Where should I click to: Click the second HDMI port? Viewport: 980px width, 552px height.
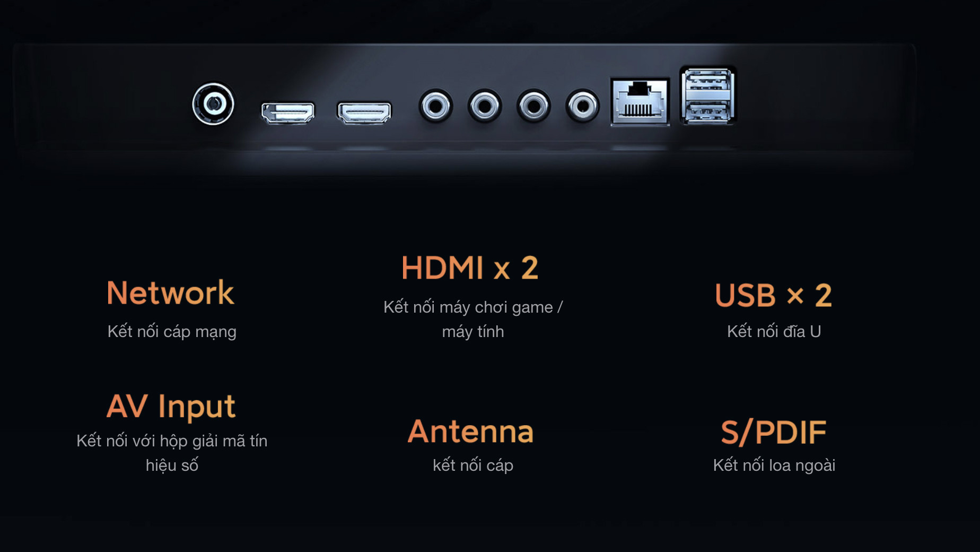364,113
